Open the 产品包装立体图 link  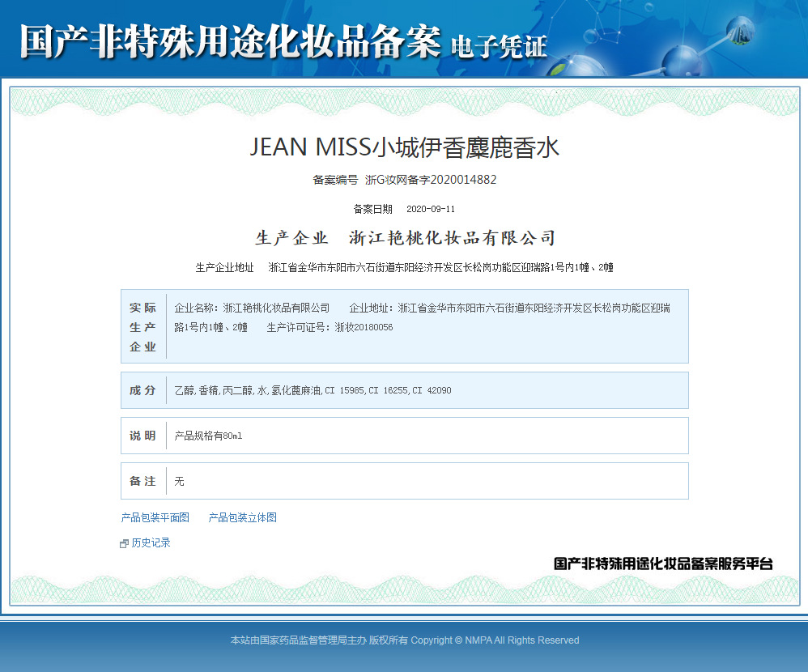pyautogui.click(x=242, y=517)
